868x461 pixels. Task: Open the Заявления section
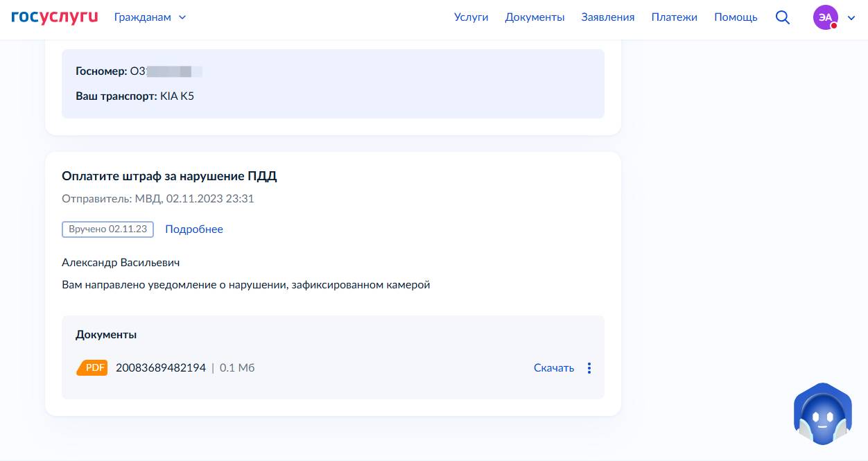tap(607, 17)
